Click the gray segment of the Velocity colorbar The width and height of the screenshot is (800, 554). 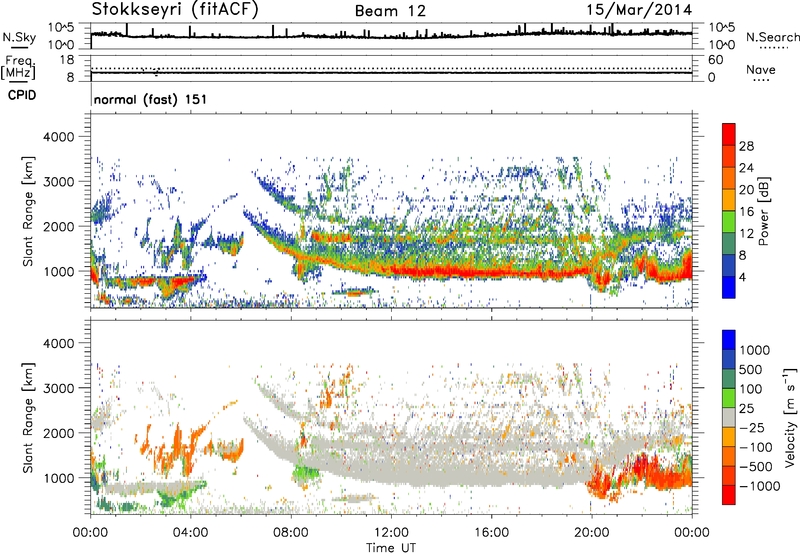pos(729,417)
